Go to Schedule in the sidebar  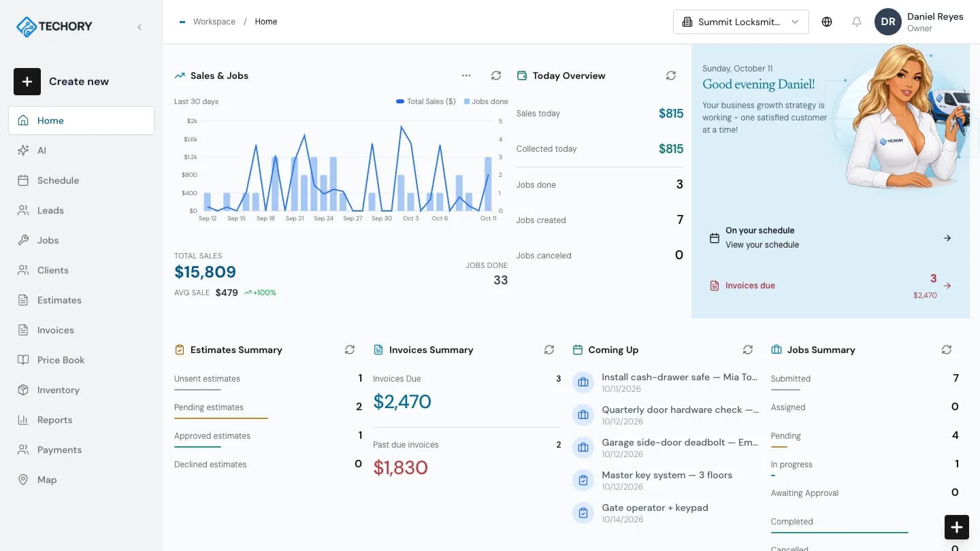click(82, 180)
